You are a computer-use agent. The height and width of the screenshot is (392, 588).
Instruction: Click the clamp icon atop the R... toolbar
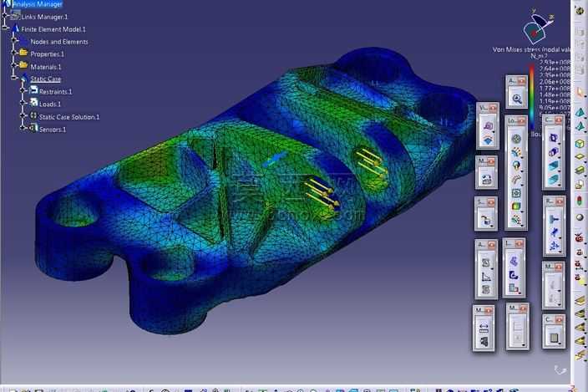[x=555, y=219]
